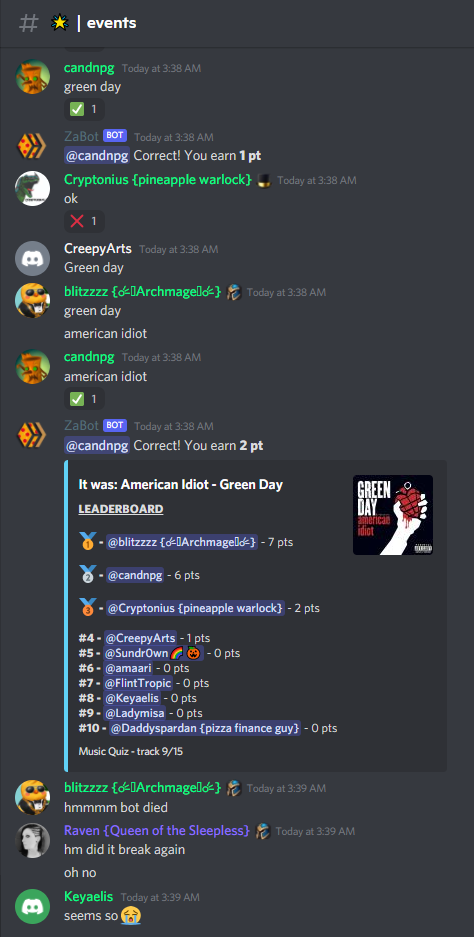Click CreepyArts' gray Discord avatar
The width and height of the screenshot is (474, 937).
[x=32, y=258]
